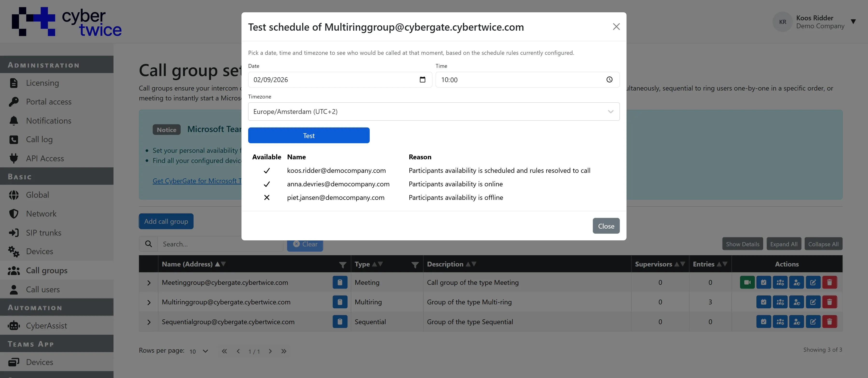The width and height of the screenshot is (868, 378).
Task: Open the Timezone dropdown
Action: click(x=434, y=112)
